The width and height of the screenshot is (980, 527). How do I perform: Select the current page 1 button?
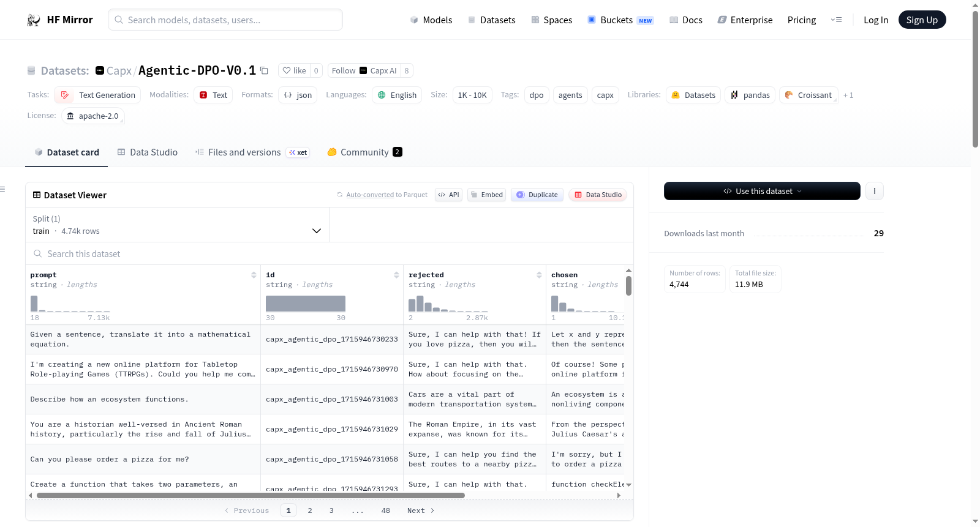pos(288,510)
